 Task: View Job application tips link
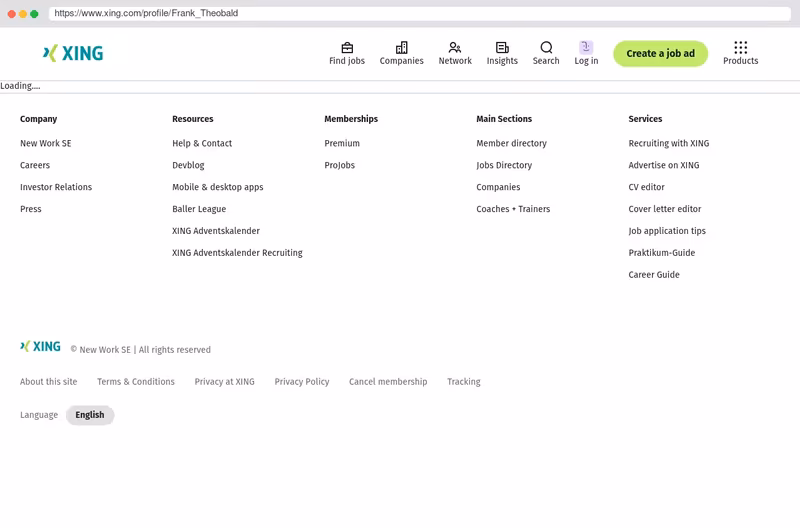click(667, 231)
